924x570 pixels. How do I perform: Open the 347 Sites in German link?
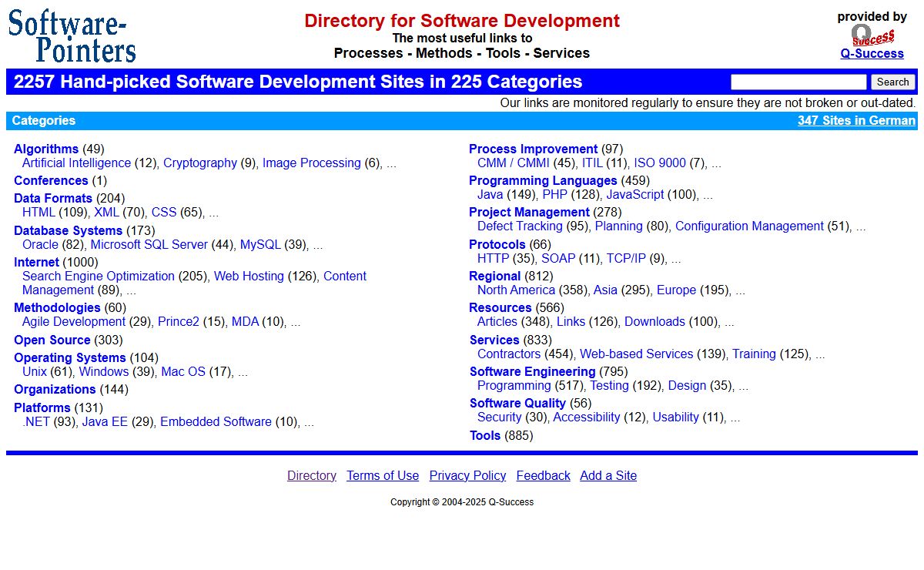[856, 121]
